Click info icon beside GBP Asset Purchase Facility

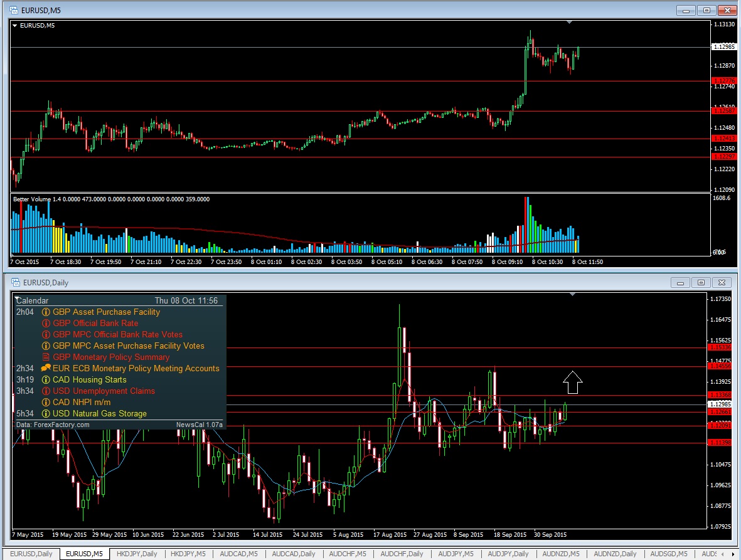(x=46, y=312)
